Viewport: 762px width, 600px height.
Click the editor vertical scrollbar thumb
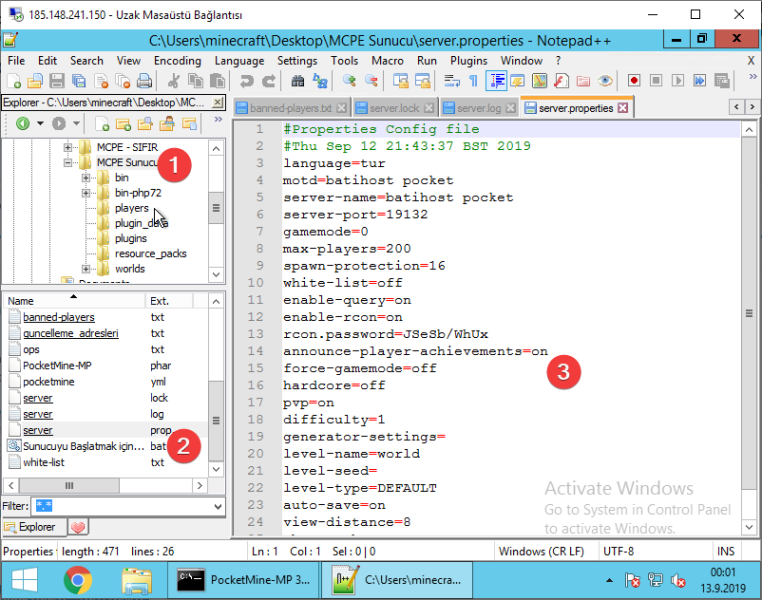tap(749, 313)
